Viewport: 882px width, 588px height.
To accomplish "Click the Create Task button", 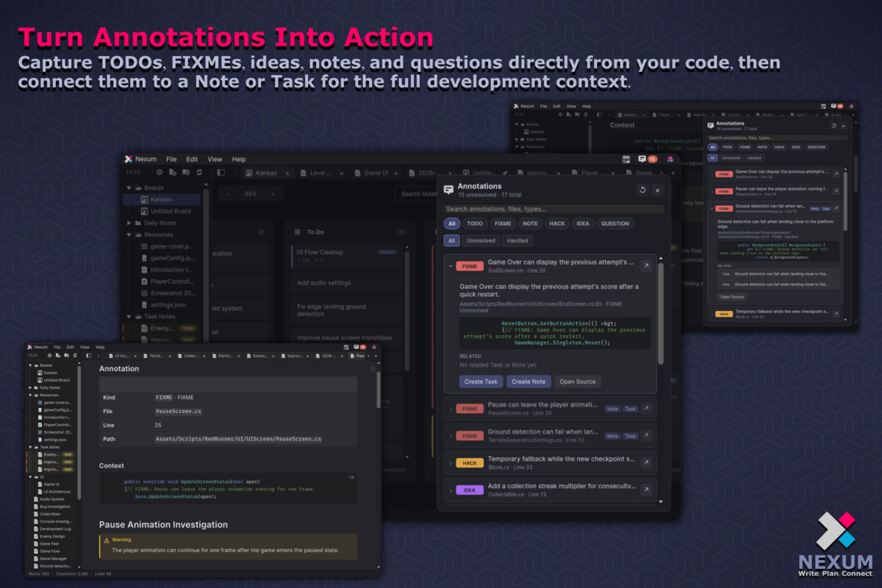I will tap(481, 381).
